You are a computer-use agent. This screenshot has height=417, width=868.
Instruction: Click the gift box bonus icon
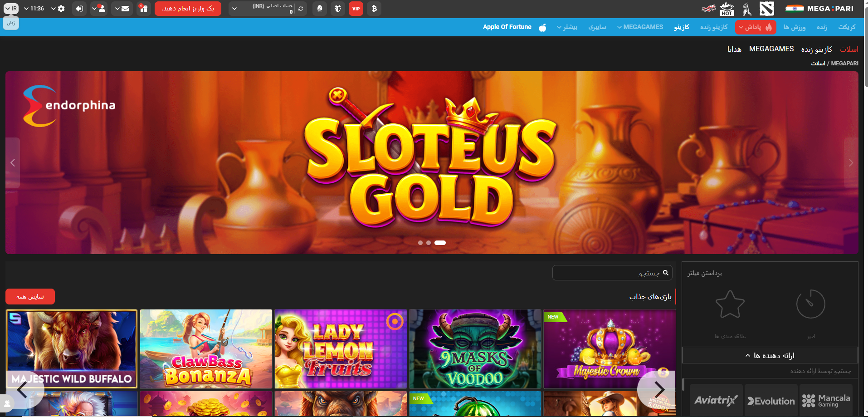(x=143, y=9)
